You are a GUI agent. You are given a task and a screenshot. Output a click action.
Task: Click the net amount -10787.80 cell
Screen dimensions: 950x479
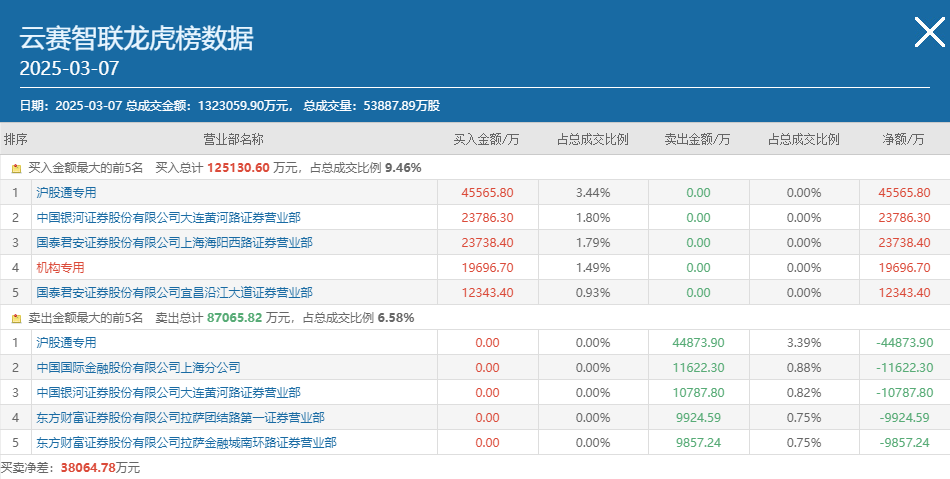[x=905, y=392]
